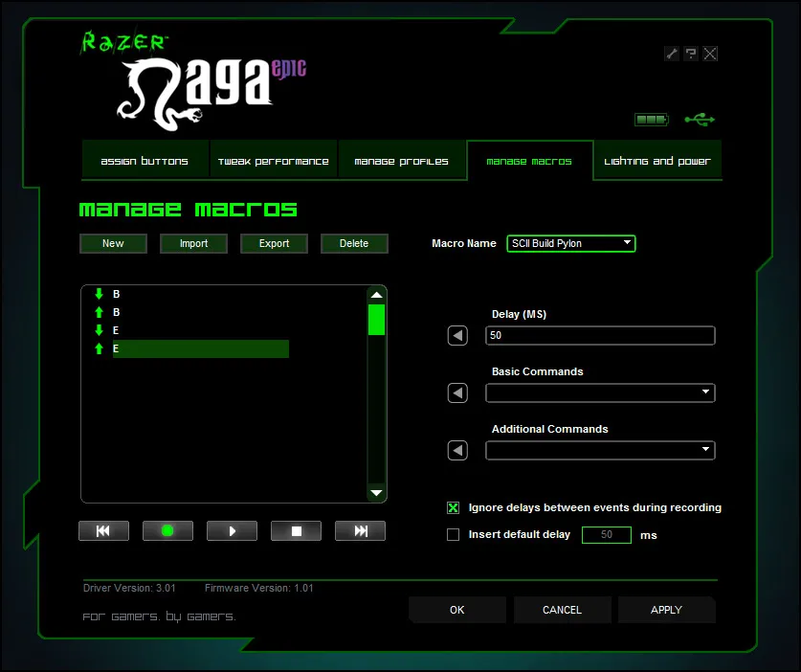801x672 pixels.
Task: Click the default delay ms value field
Action: tap(607, 534)
